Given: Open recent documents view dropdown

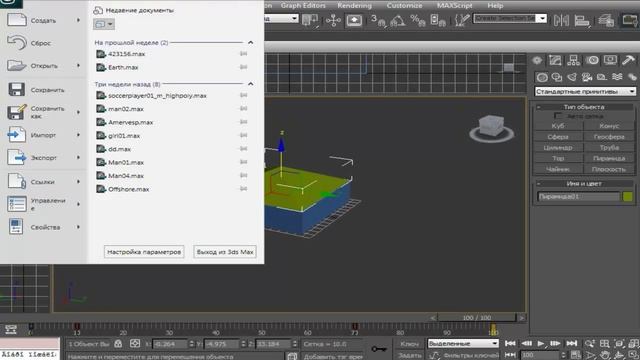Looking at the screenshot, I should click(104, 24).
